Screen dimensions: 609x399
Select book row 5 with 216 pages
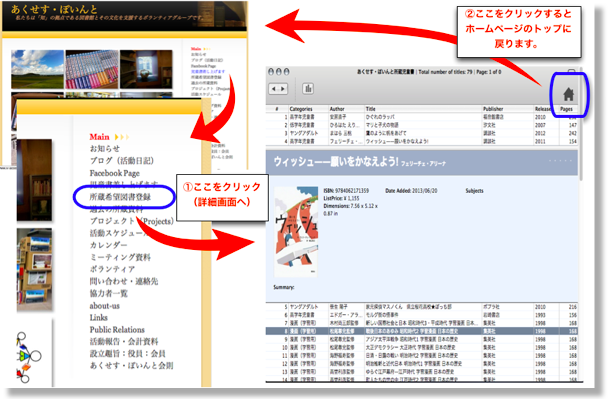(x=422, y=307)
